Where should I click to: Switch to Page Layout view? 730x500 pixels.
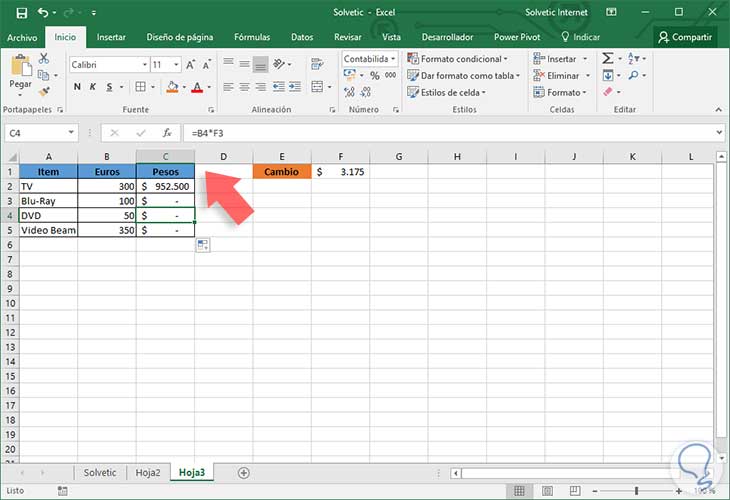548,491
